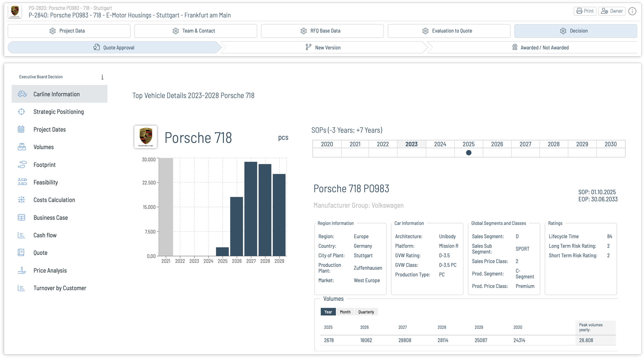Open the info circle icon at top right
This screenshot has width=644, height=358.
pos(632,11)
